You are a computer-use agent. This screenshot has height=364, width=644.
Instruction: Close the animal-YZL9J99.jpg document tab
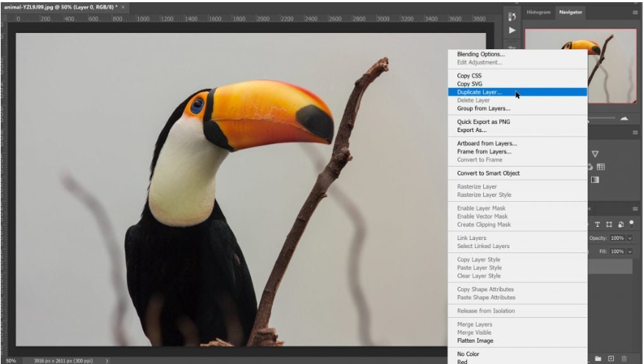[x=123, y=7]
